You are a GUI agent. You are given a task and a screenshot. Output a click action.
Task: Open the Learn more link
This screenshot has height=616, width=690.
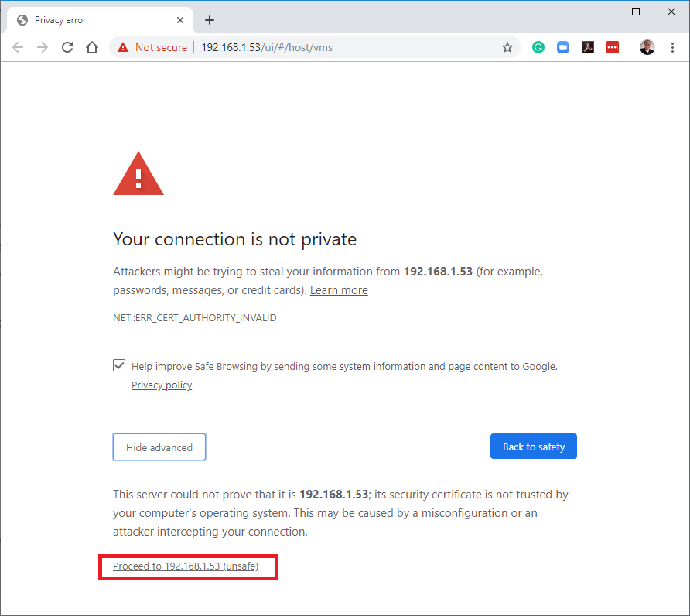tap(339, 290)
